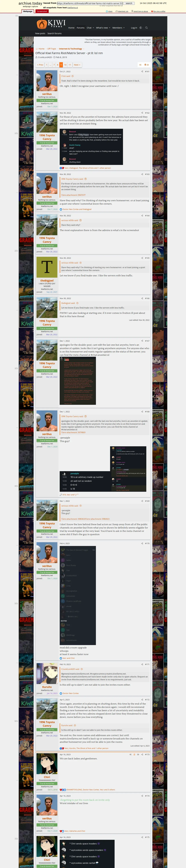Expand the ellipsis page jump in pagination
The height and width of the screenshot is (868, 186).
pos(50,65)
